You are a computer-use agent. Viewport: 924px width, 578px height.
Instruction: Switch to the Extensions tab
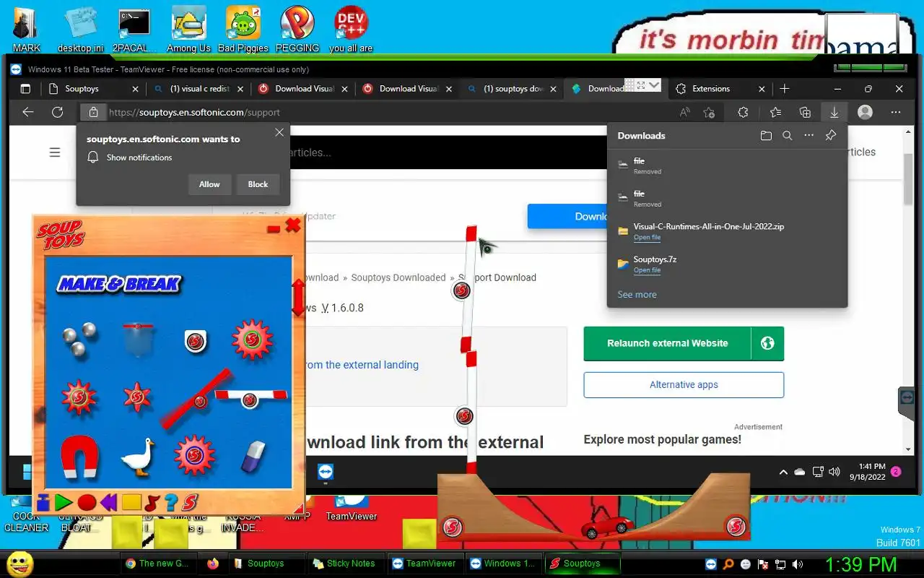click(720, 89)
